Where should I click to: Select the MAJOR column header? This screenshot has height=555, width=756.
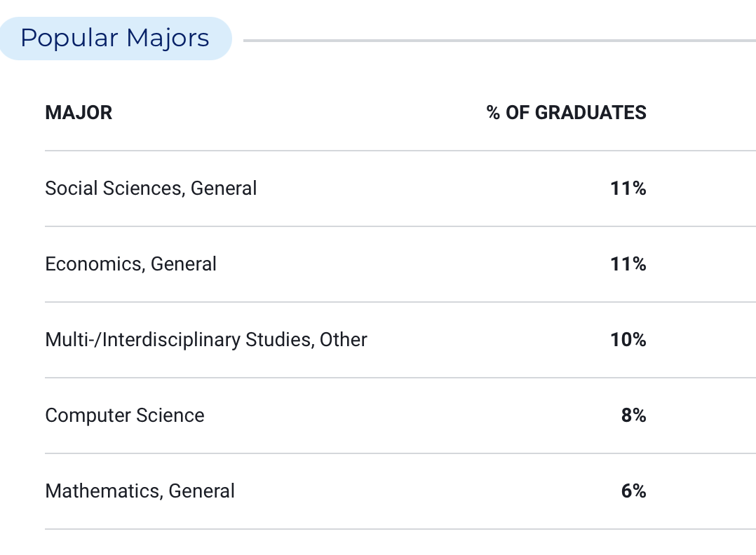79,113
